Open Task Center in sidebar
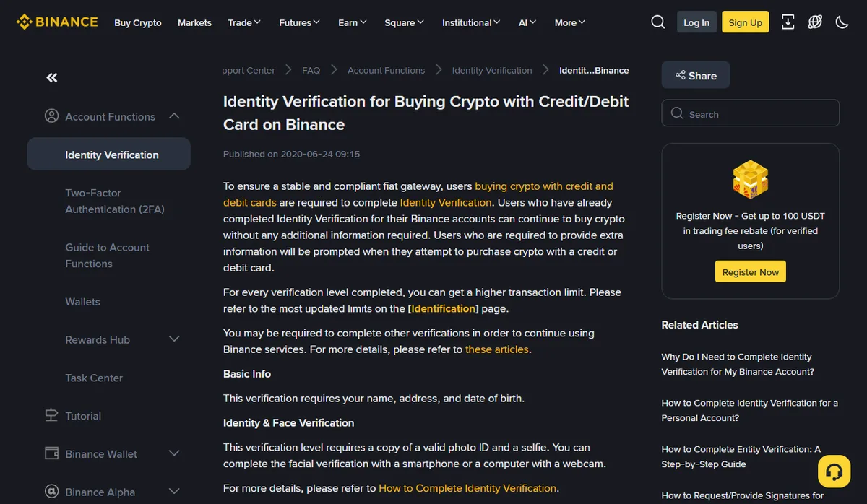 click(x=94, y=378)
